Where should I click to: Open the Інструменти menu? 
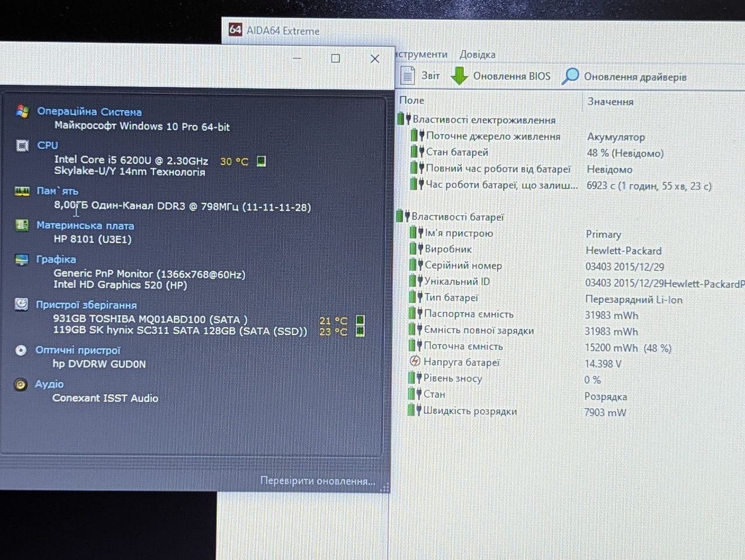[x=421, y=54]
